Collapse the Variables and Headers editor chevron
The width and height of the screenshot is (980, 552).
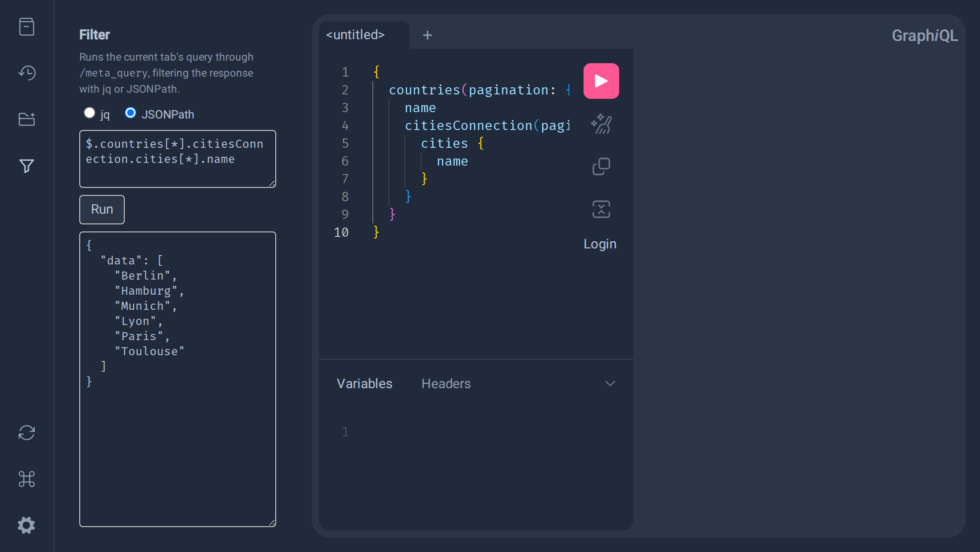point(610,384)
